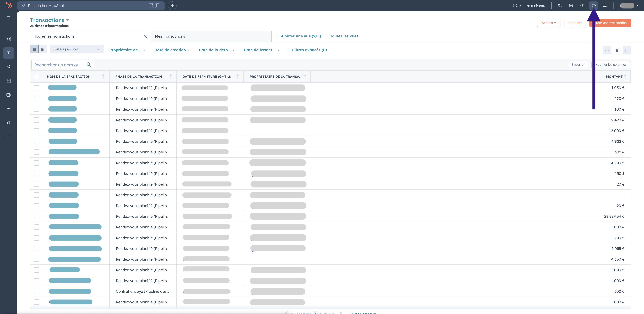This screenshot has height=314, width=644.
Task: Open the calling phone icon
Action: point(560,6)
